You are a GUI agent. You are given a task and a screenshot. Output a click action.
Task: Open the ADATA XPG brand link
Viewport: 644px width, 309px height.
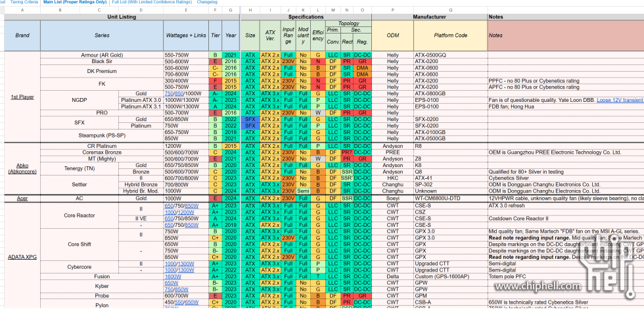click(22, 257)
